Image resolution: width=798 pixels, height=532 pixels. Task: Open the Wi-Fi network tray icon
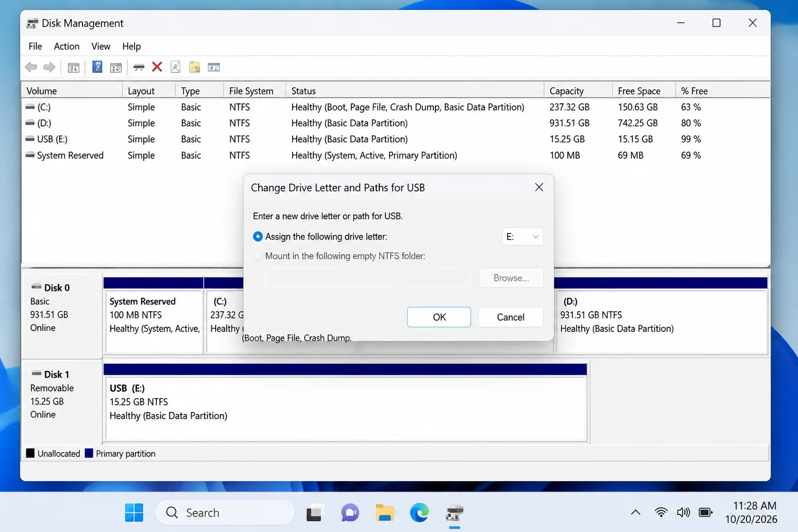point(661,513)
